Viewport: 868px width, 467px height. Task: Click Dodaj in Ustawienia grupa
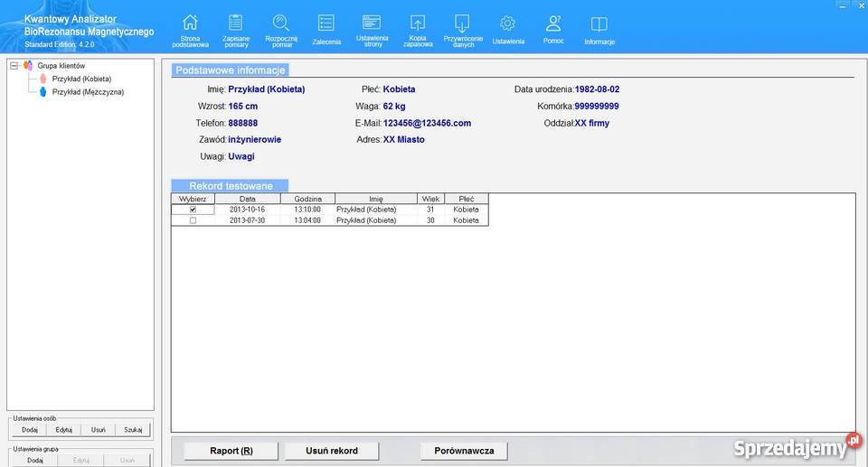[35, 461]
